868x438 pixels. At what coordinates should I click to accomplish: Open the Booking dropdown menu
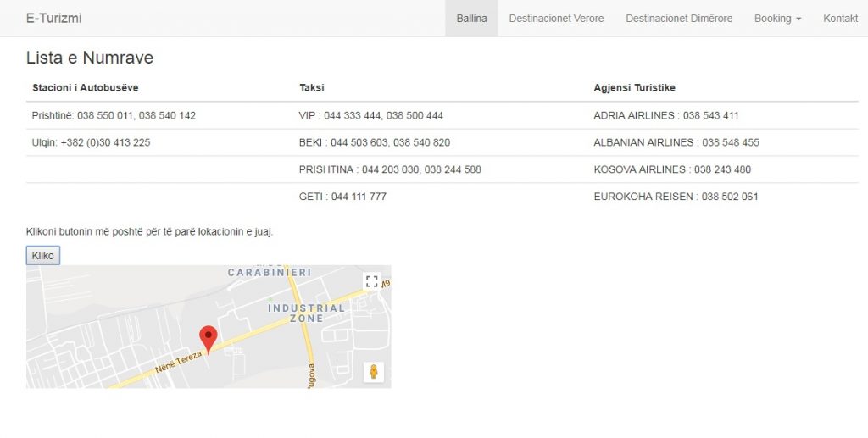coord(777,19)
